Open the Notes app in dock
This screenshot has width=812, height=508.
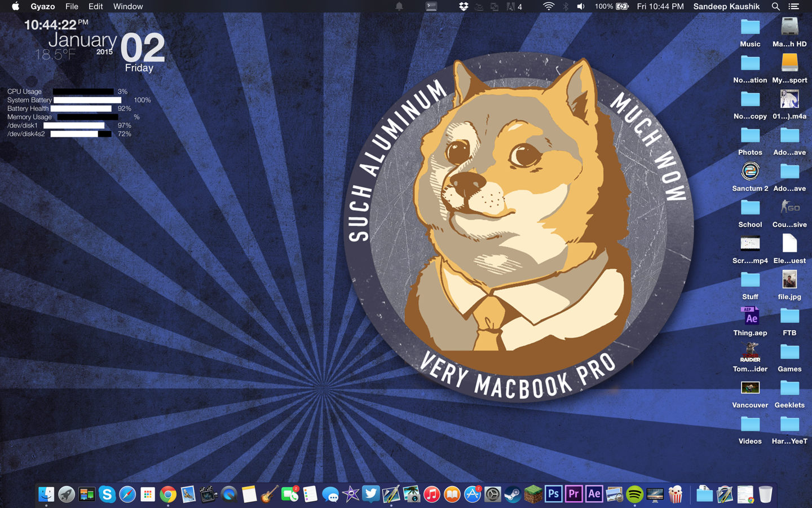pos(249,494)
